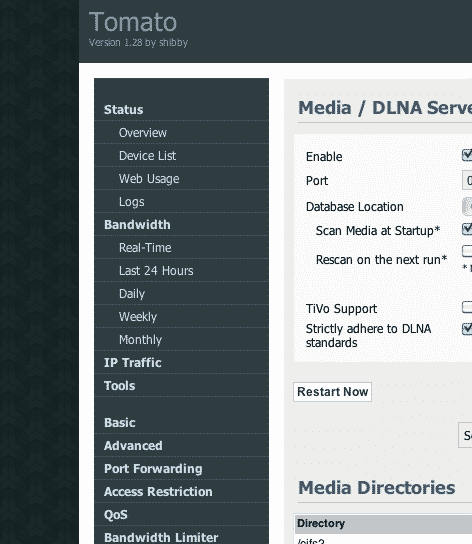Enable TiVo Support checkbox
Screen dimensions: 472x544
coord(467,307)
